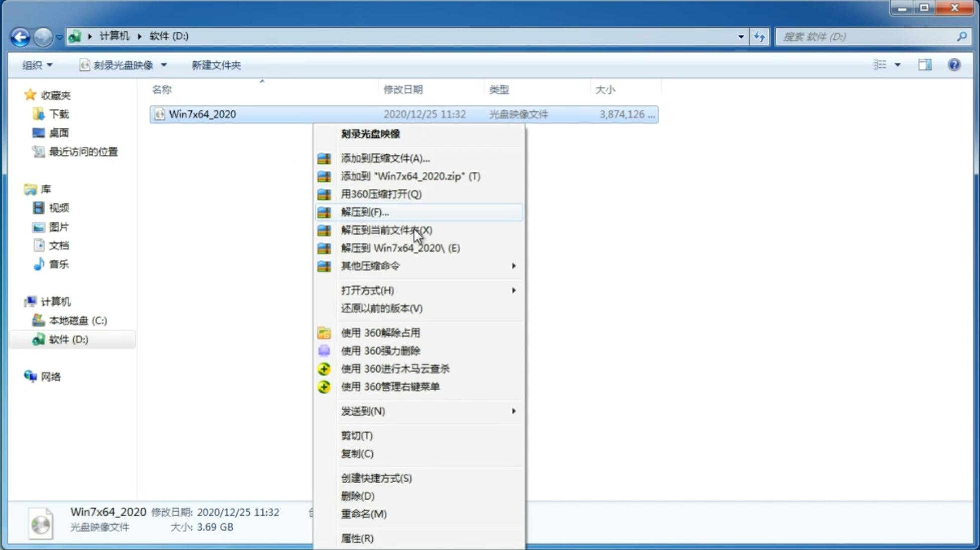The image size is (980, 550).
Task: Click 使用360进行木马云查杀 icon
Action: pyautogui.click(x=324, y=369)
